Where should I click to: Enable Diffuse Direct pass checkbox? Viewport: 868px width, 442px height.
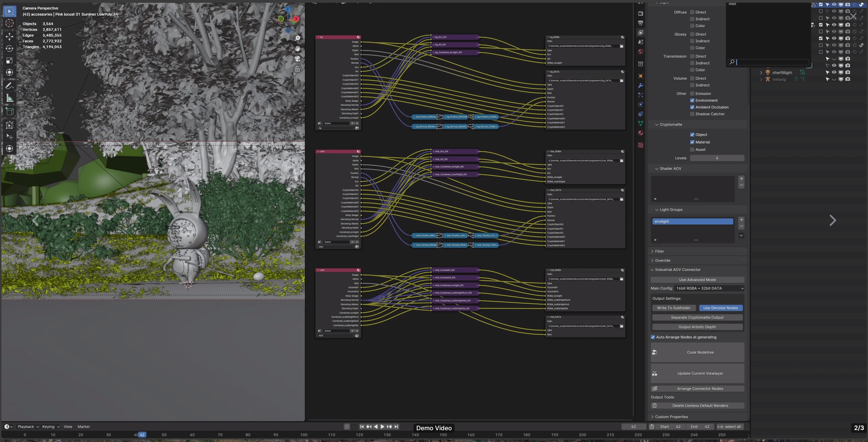pyautogui.click(x=692, y=12)
